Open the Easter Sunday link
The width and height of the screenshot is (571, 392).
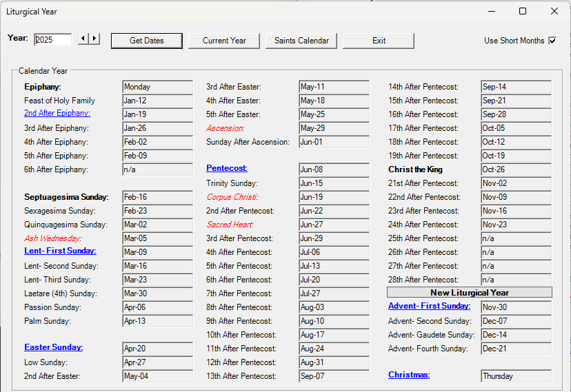[54, 347]
